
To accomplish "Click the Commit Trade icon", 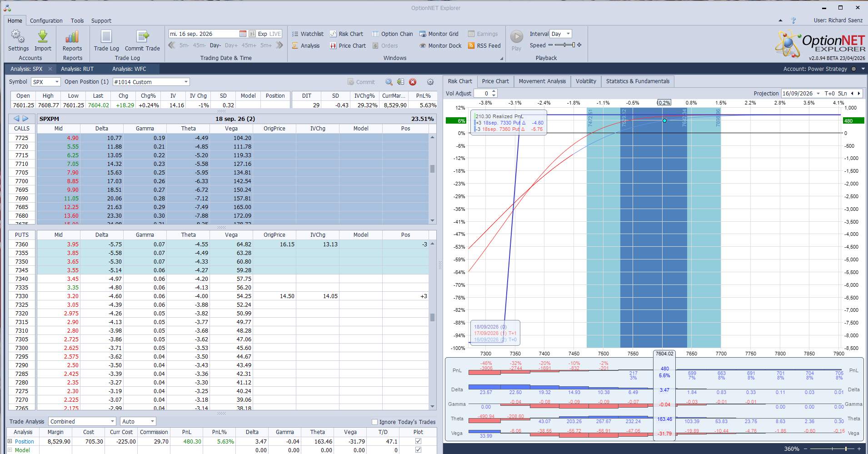I will click(142, 36).
